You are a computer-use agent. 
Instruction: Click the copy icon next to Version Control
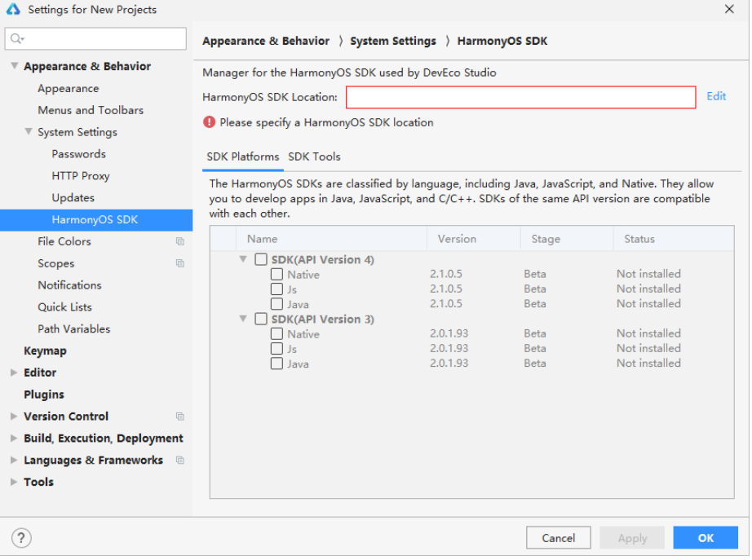(179, 417)
